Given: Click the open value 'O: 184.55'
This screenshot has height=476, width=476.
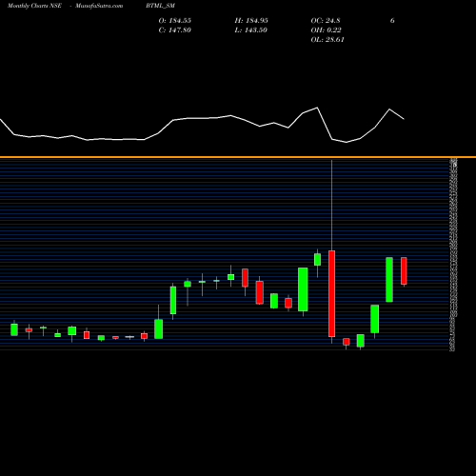Looking at the screenshot, I should click(175, 21).
